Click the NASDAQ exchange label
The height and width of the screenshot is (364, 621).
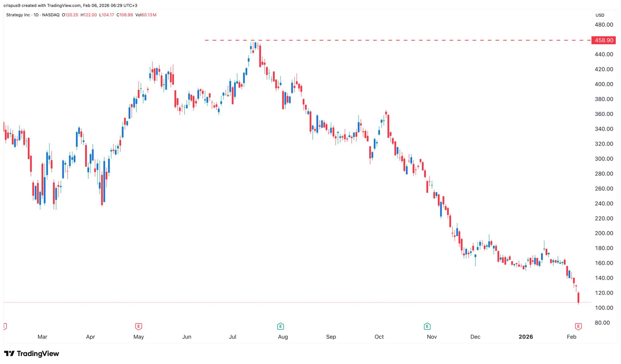pos(51,15)
